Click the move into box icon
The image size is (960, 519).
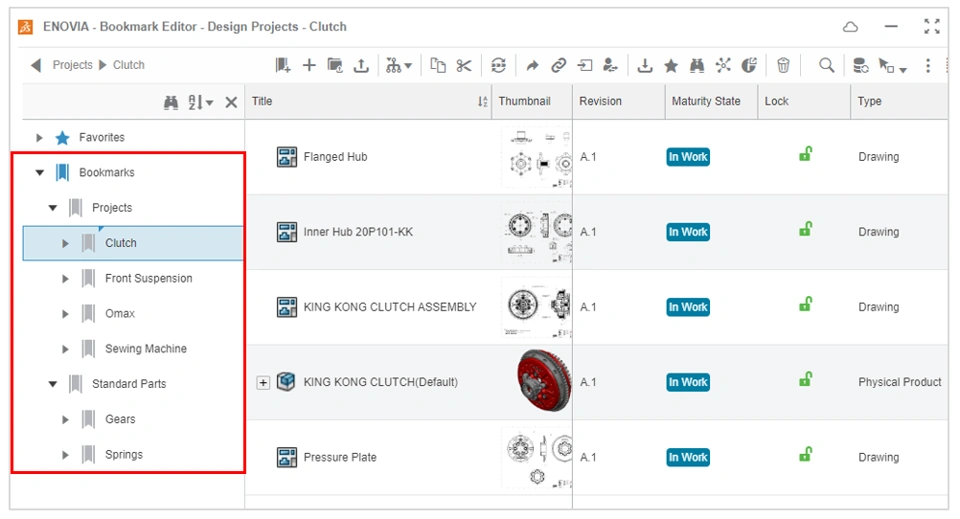click(585, 65)
